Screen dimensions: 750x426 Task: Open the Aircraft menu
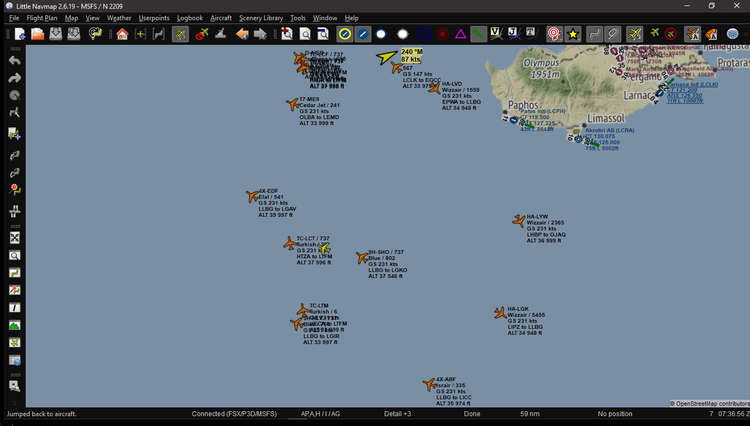[x=221, y=18]
